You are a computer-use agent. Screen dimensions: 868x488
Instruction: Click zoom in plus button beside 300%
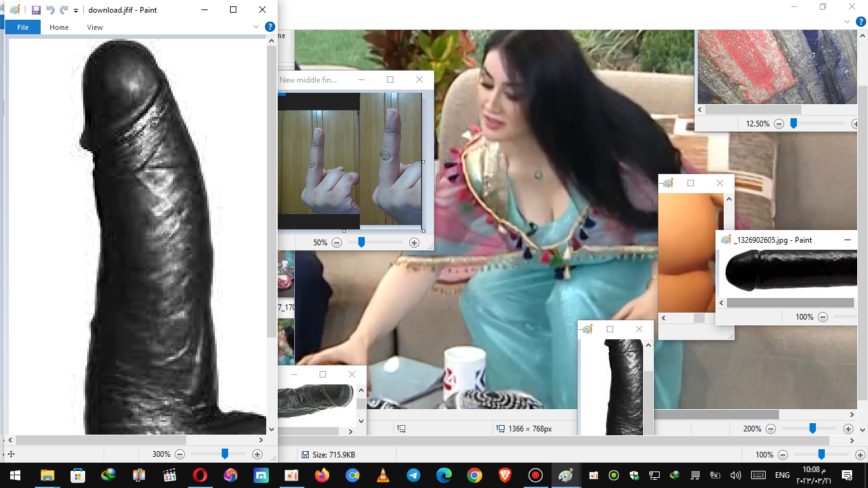257,454
